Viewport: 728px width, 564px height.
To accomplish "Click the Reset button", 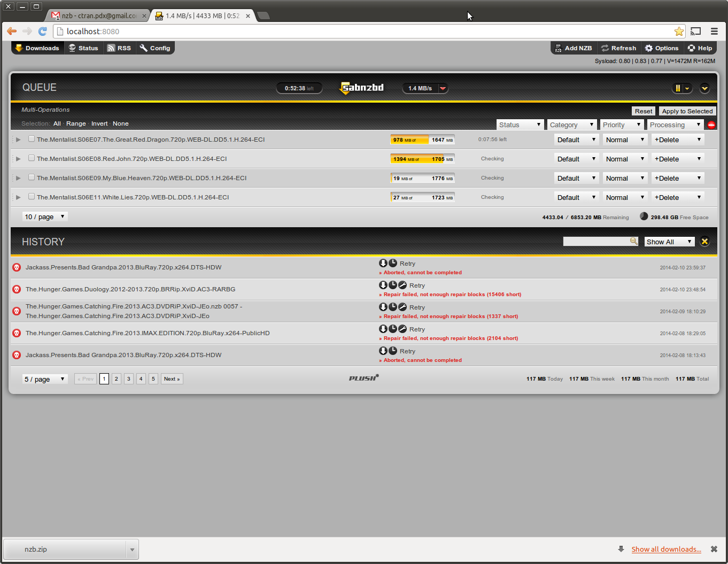I will (x=644, y=111).
